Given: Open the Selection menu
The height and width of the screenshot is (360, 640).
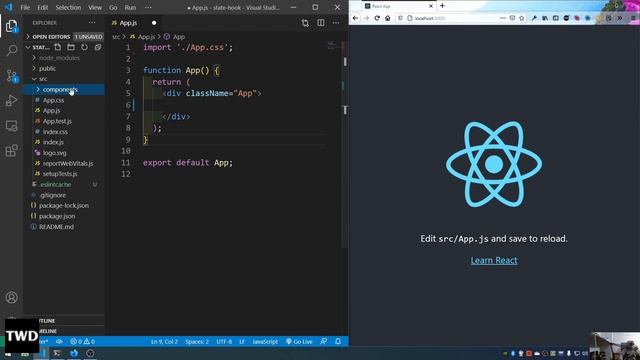Looking at the screenshot, I should [x=68, y=7].
